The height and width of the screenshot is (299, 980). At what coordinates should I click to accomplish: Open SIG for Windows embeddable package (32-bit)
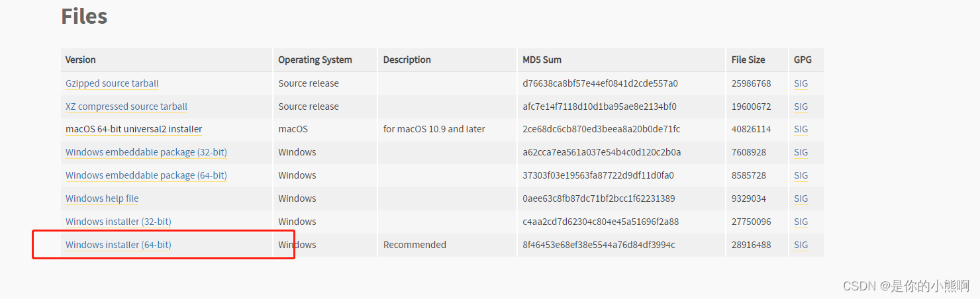point(801,152)
